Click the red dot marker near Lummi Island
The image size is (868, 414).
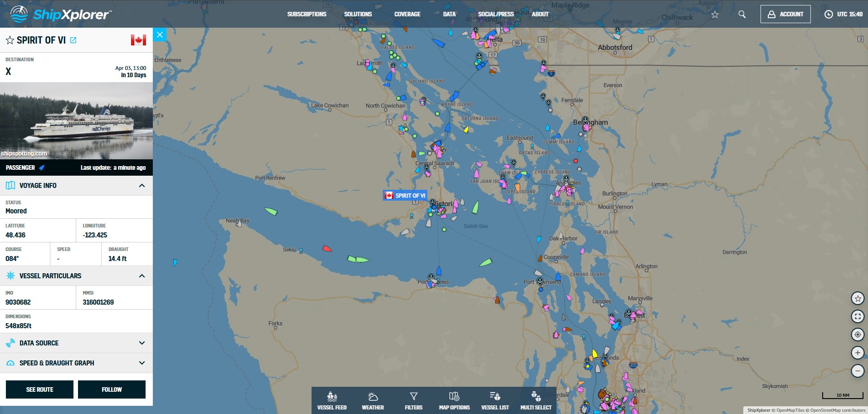(575, 161)
